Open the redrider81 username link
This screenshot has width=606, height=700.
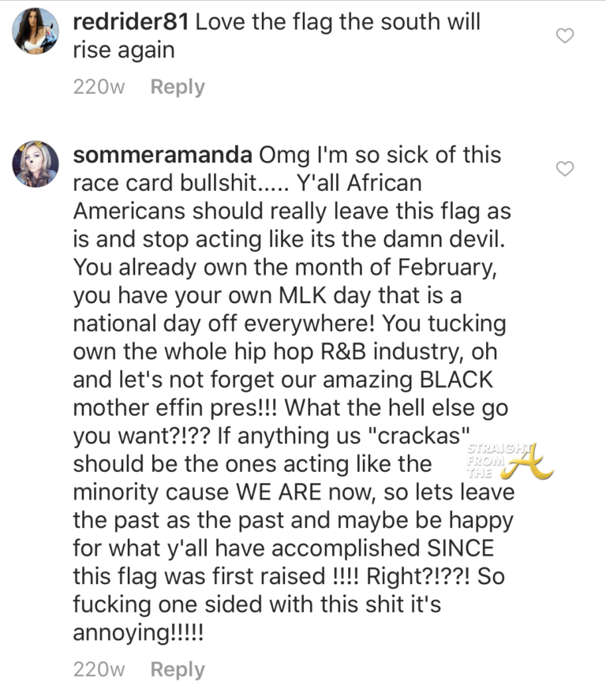coord(130,21)
